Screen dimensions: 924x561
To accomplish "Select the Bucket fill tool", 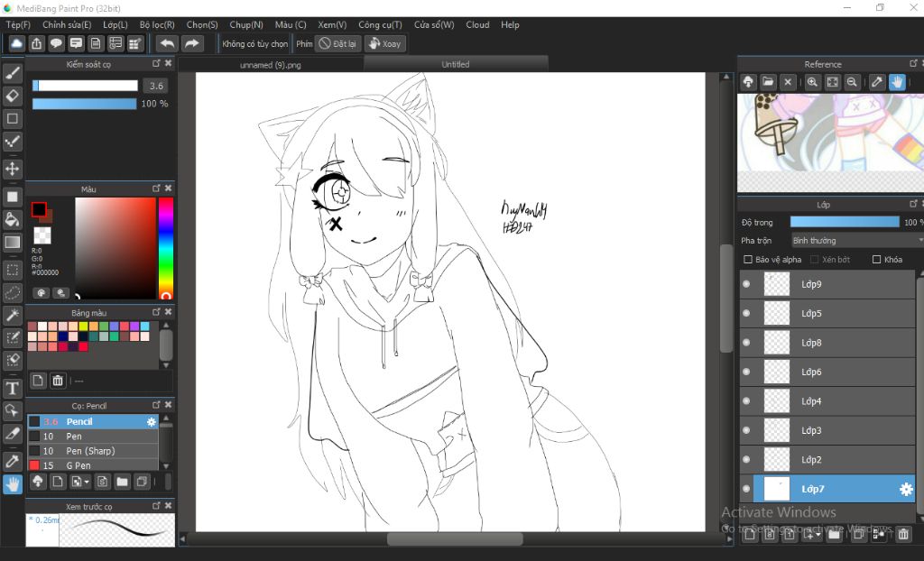I will (13, 219).
